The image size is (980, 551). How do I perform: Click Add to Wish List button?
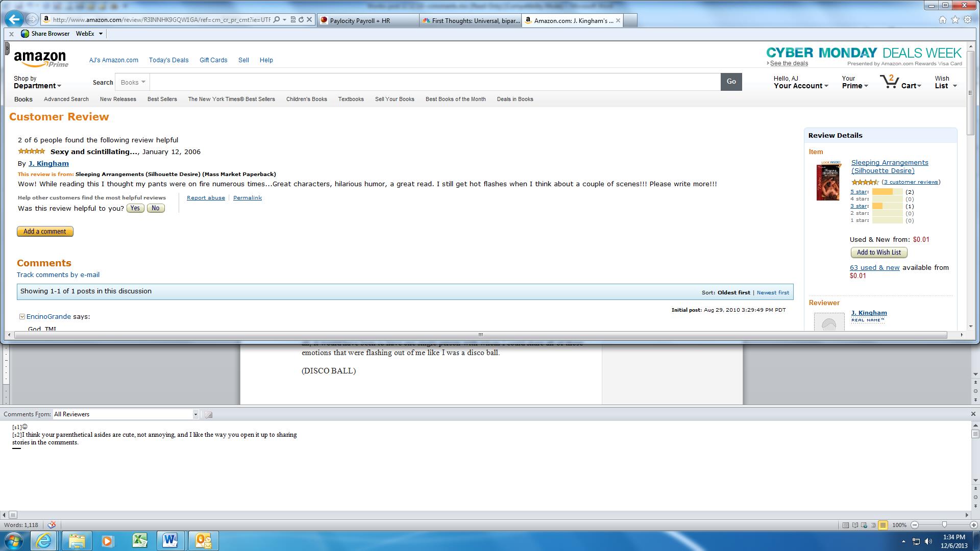coord(878,253)
